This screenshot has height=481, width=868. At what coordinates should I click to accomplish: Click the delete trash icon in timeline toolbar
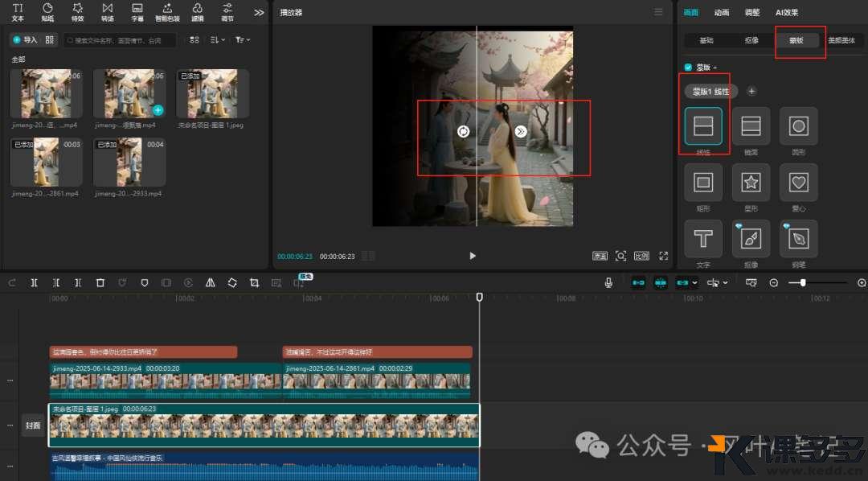[x=100, y=283]
